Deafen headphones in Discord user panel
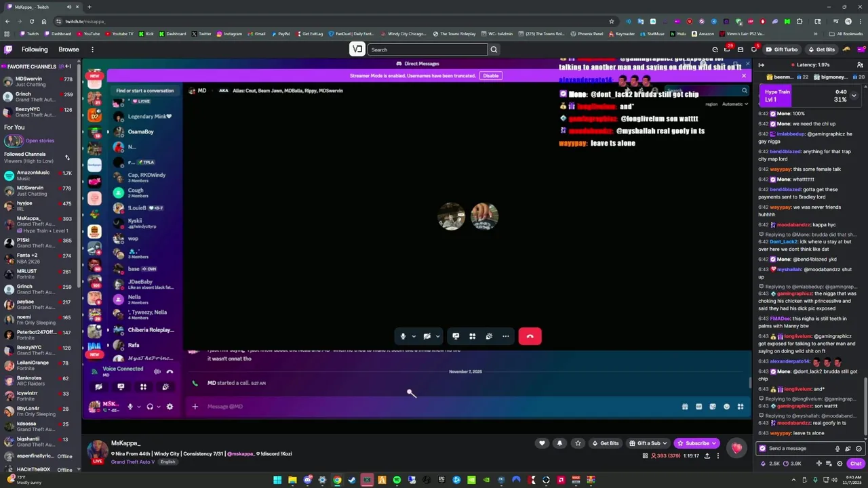The width and height of the screenshot is (868, 488). coord(150,407)
